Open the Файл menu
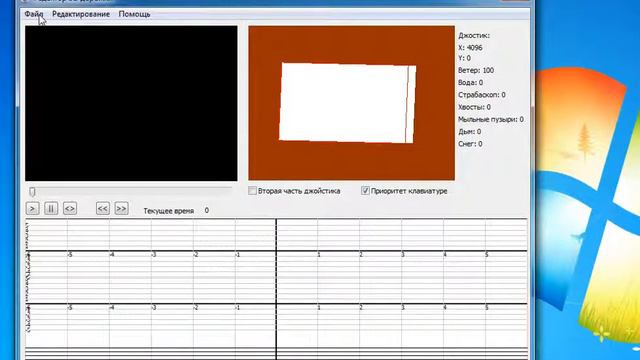The height and width of the screenshot is (360, 640). click(33, 14)
